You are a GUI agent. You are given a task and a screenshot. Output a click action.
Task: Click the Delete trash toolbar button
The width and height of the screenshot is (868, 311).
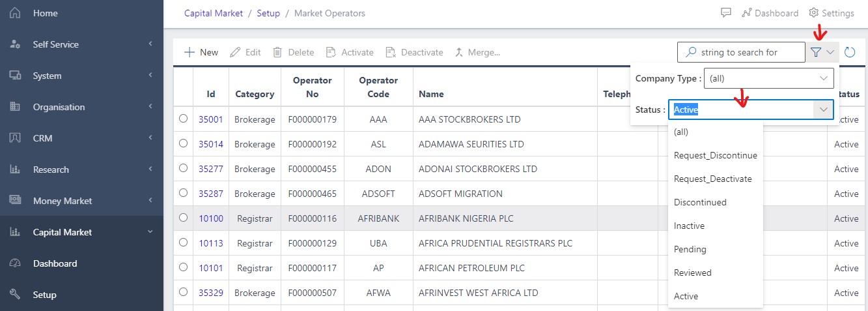(x=293, y=52)
